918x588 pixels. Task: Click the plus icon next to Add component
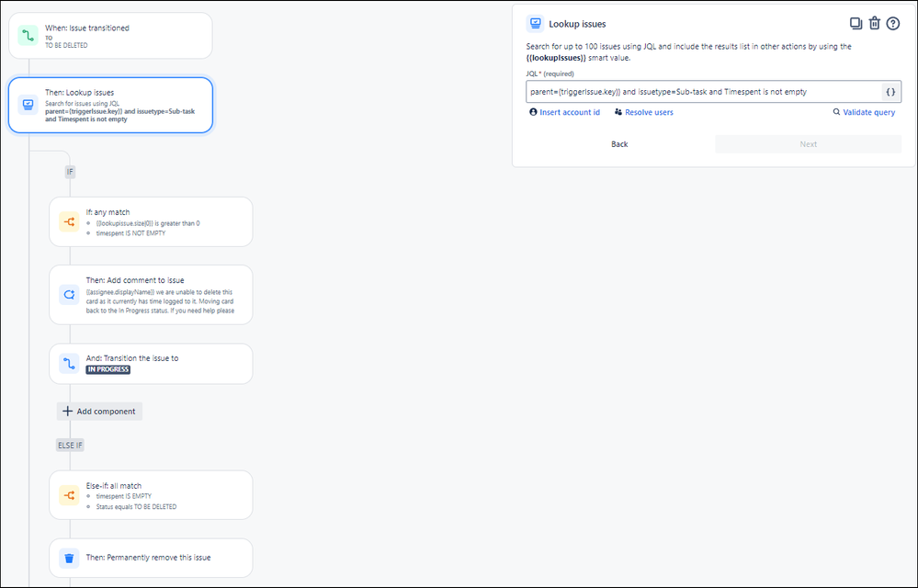coord(69,411)
